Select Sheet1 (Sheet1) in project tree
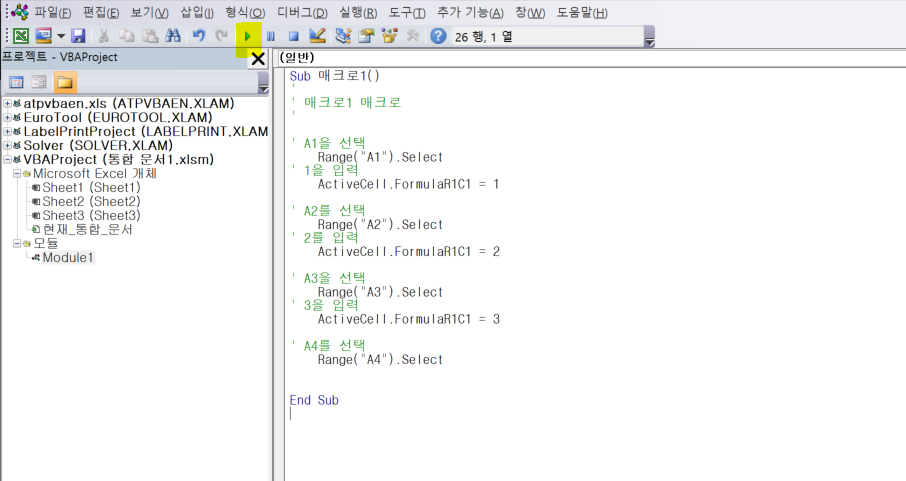Image resolution: width=906 pixels, height=481 pixels. click(x=91, y=187)
